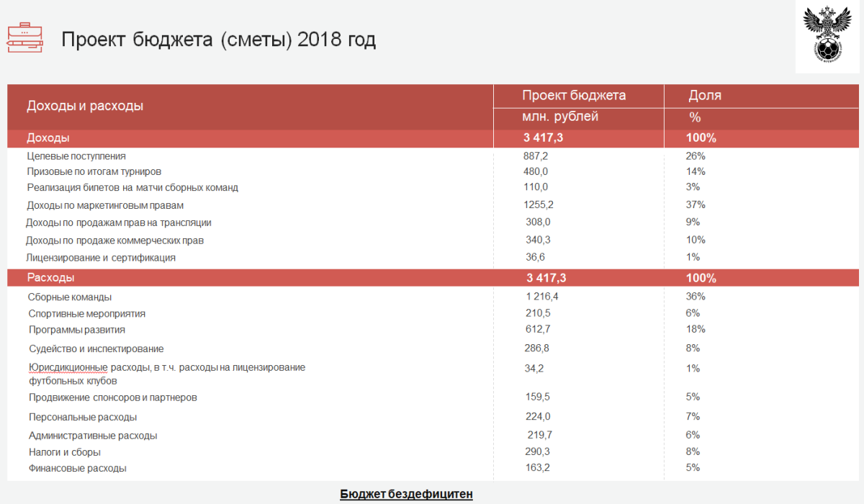Click the 'Проект бюджета' column header
The image size is (864, 504).
click(x=574, y=95)
